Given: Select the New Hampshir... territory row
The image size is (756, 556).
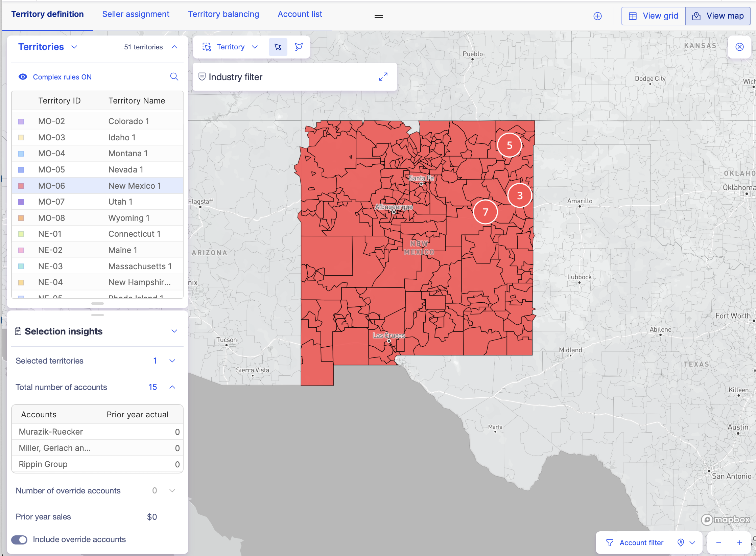Looking at the screenshot, I should coord(97,282).
